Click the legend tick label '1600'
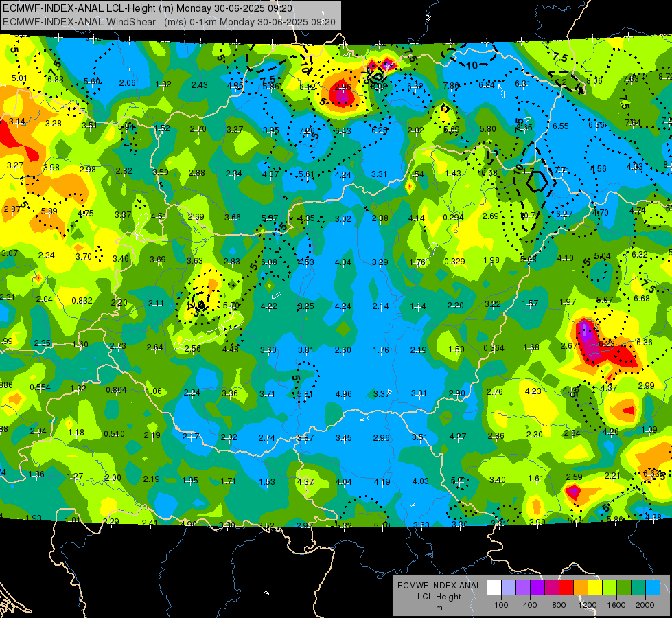Viewport: 672px width, 618px height. pos(616,605)
